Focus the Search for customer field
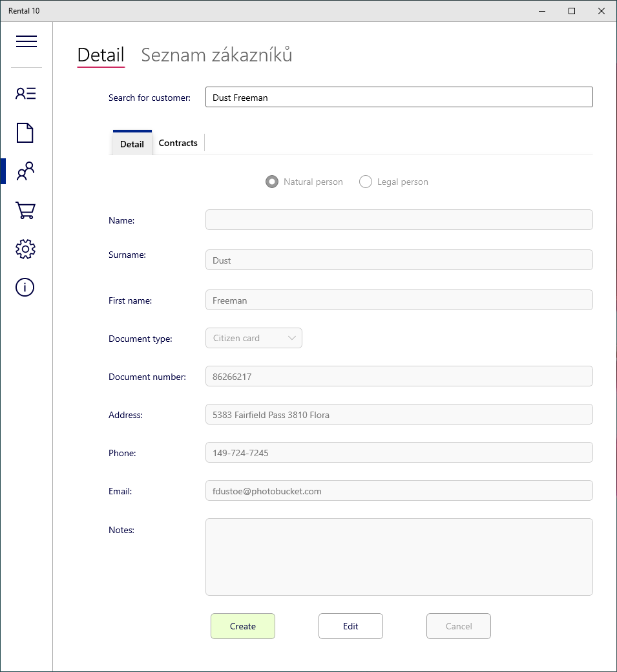The height and width of the screenshot is (672, 617). (399, 98)
